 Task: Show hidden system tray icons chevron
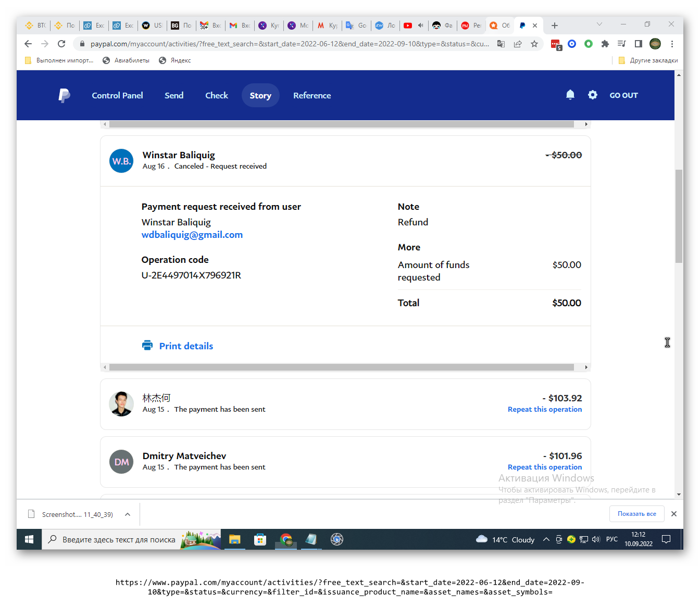(x=546, y=539)
